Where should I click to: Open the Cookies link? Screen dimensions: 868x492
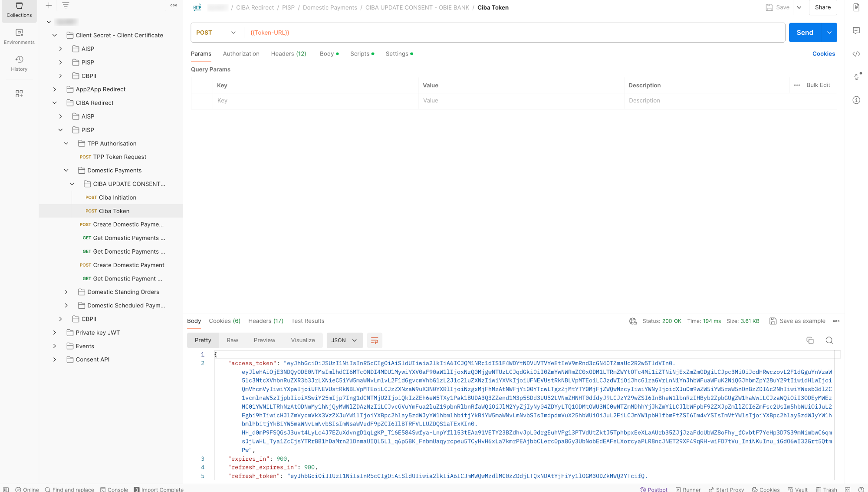823,54
